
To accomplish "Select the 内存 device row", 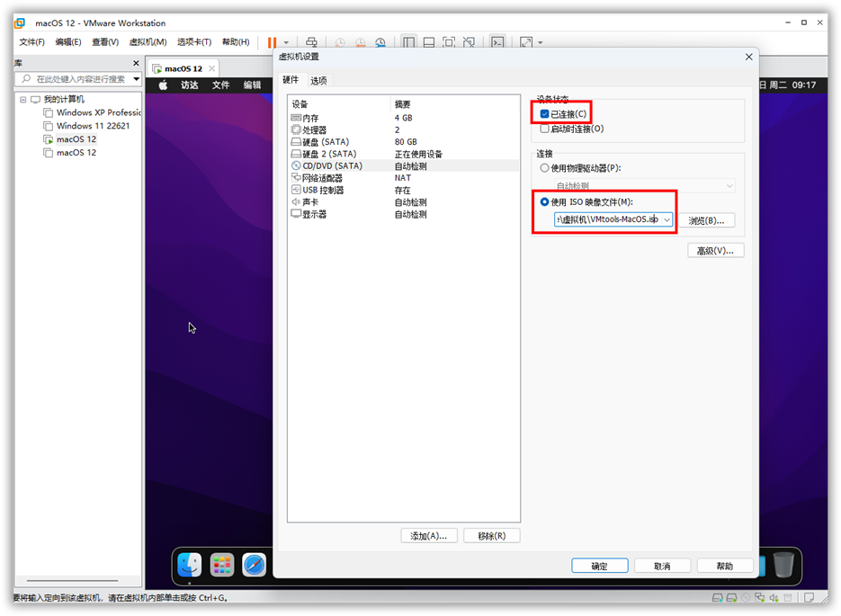I will tap(403, 118).
